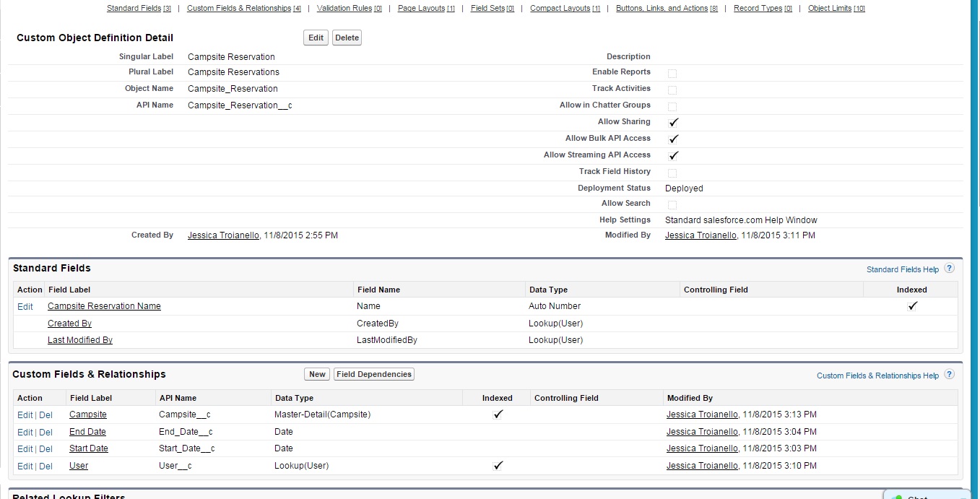Open Jessica Troianello link in End Date row
980x499 pixels.
tap(702, 432)
